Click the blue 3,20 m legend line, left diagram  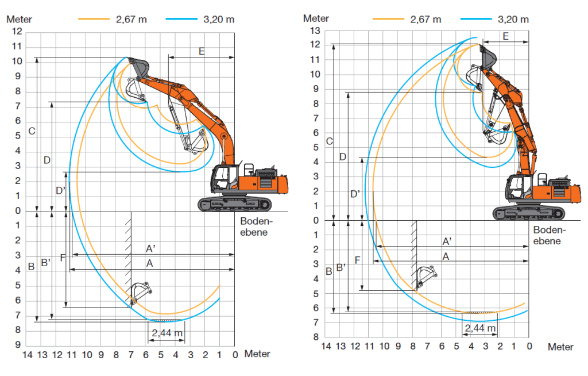181,19
